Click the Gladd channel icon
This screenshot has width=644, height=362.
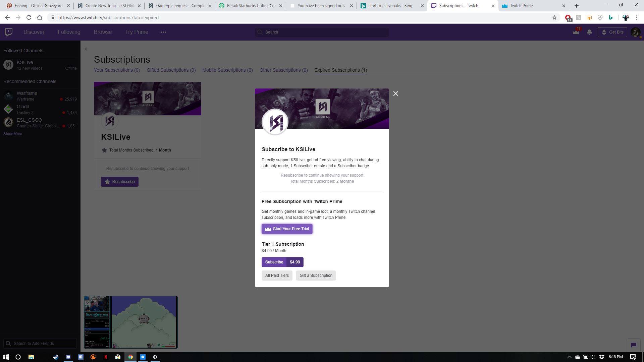point(8,109)
